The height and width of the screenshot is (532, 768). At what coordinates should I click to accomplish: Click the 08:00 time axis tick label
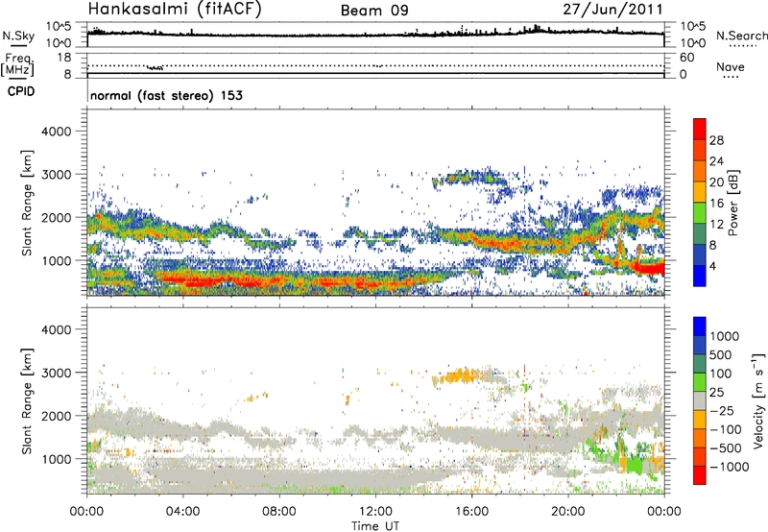(x=279, y=512)
